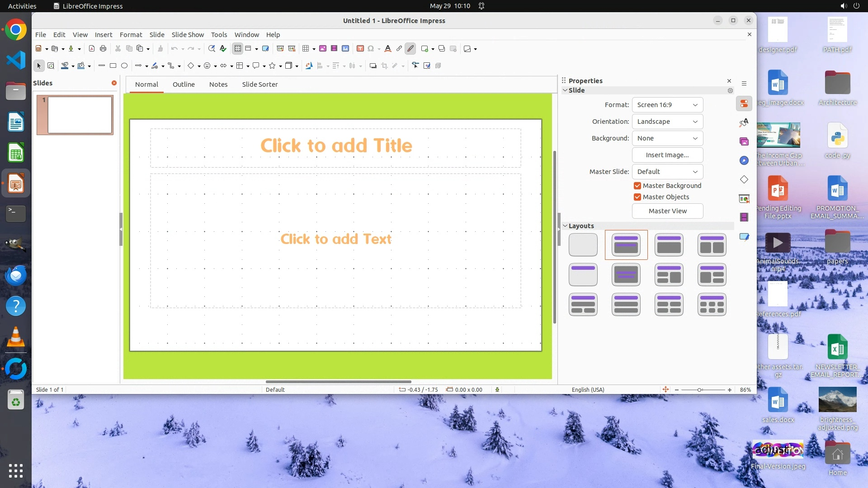Click the Insert Text Box icon
This screenshot has width=868, height=488.
pos(360,49)
